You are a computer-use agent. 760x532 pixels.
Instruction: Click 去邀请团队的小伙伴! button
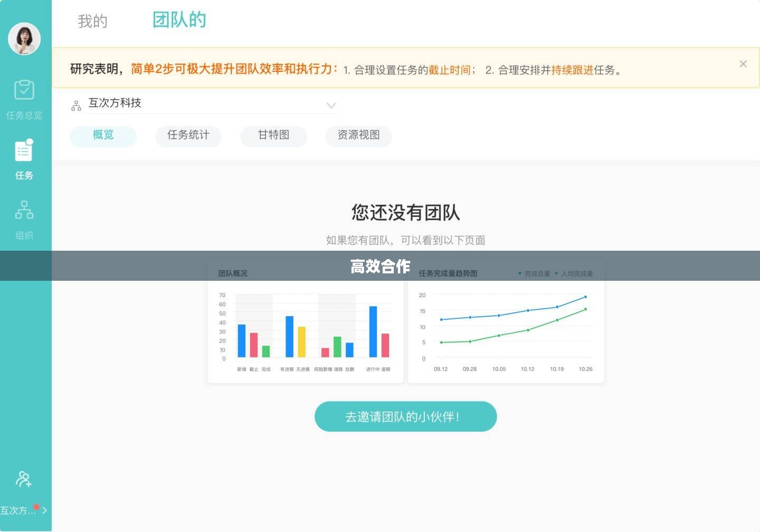(x=405, y=416)
